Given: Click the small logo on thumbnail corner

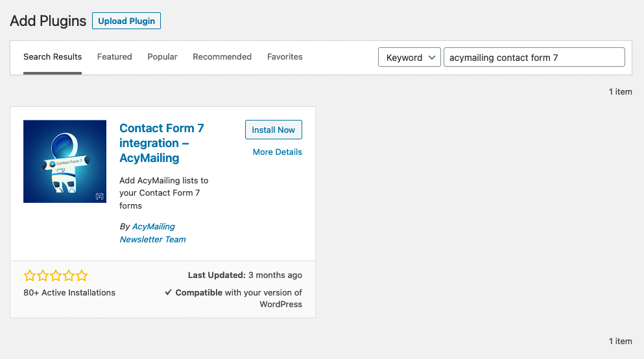Looking at the screenshot, I should click(99, 196).
